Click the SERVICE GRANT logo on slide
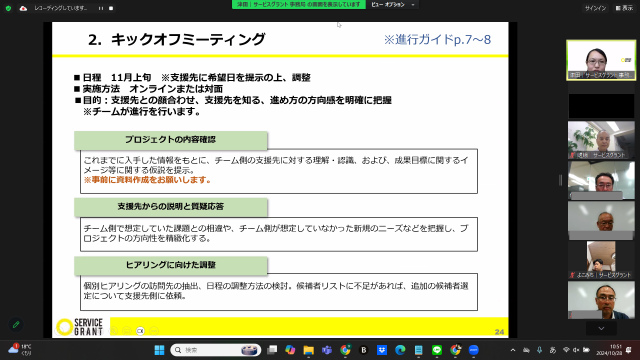Image resolution: width=640 pixels, height=360 pixels. point(80,327)
